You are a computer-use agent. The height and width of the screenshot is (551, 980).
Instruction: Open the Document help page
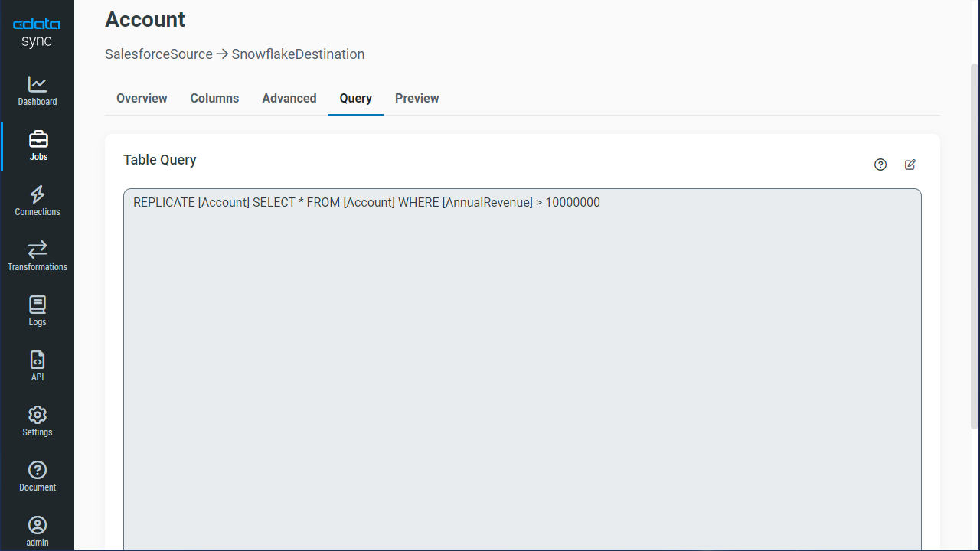[x=38, y=476]
